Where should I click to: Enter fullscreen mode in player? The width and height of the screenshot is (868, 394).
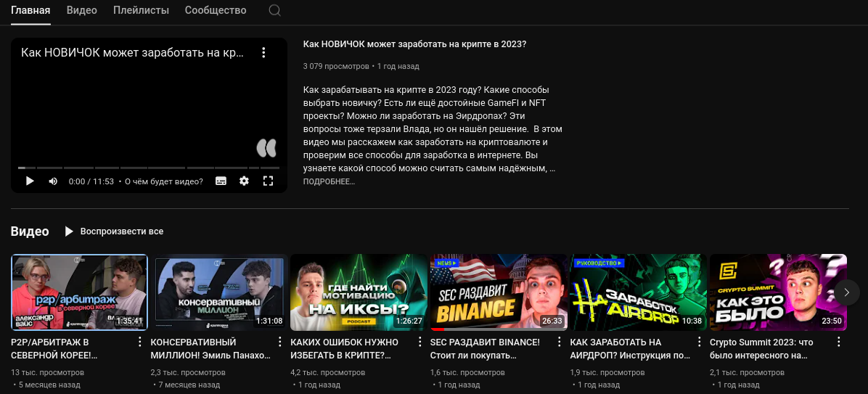268,181
